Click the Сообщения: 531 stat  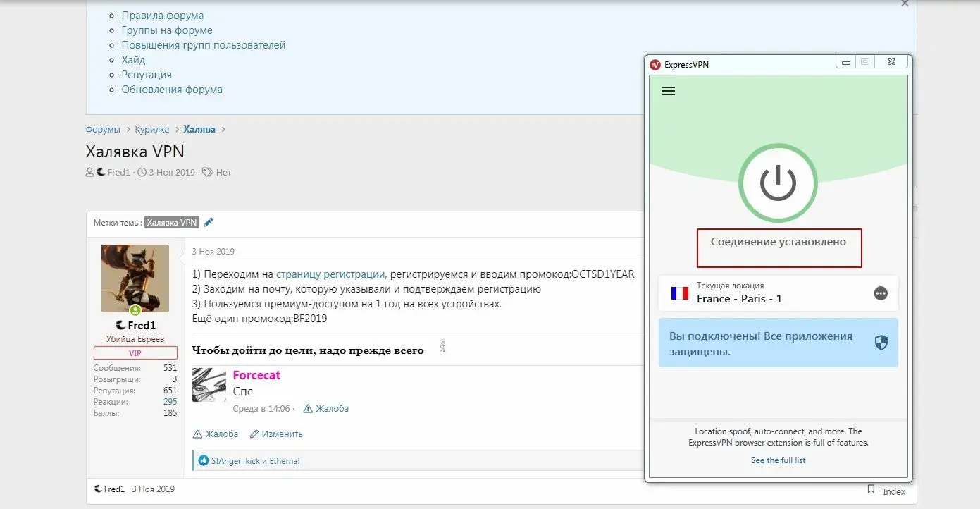click(135, 368)
